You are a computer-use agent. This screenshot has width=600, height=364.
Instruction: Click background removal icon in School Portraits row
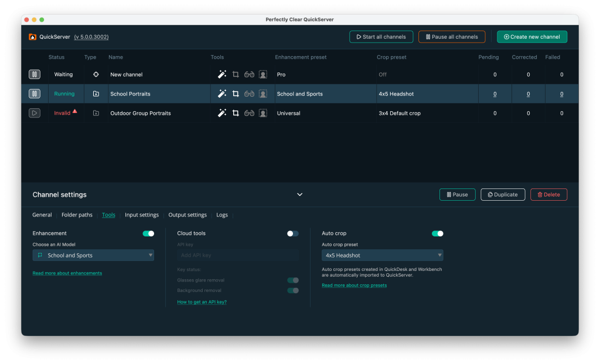[263, 94]
